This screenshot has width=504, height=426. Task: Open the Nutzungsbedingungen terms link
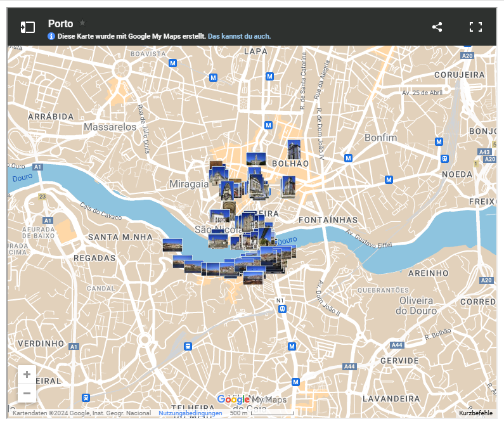(190, 413)
